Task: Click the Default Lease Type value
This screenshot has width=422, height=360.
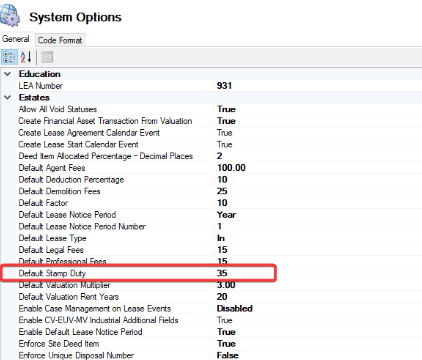Action: (221, 238)
